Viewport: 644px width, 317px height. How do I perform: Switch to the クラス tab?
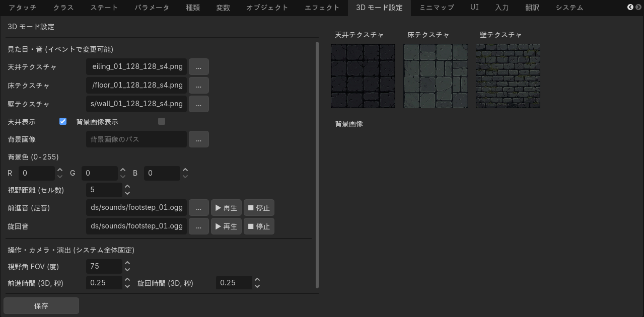pyautogui.click(x=63, y=8)
